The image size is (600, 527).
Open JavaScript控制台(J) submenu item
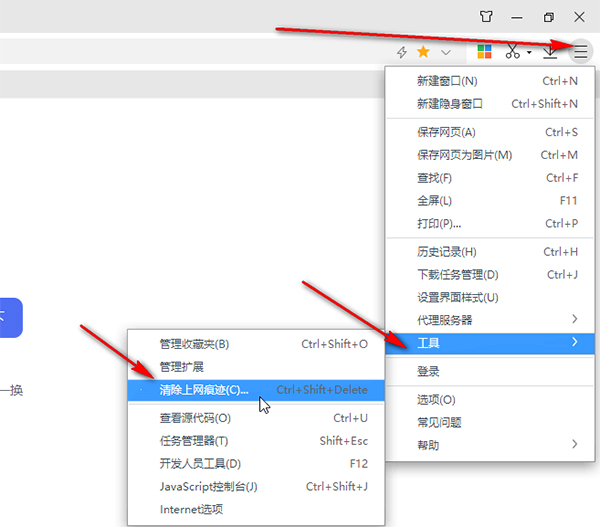[x=256, y=486]
